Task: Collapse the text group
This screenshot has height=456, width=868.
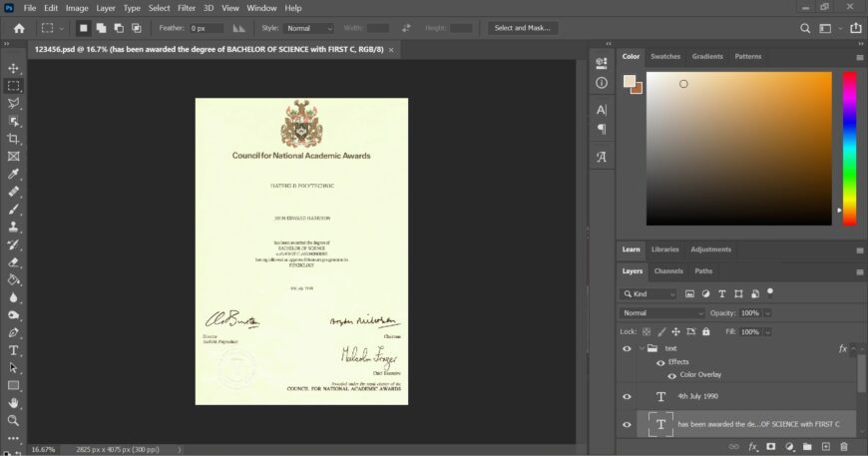Action: click(642, 348)
